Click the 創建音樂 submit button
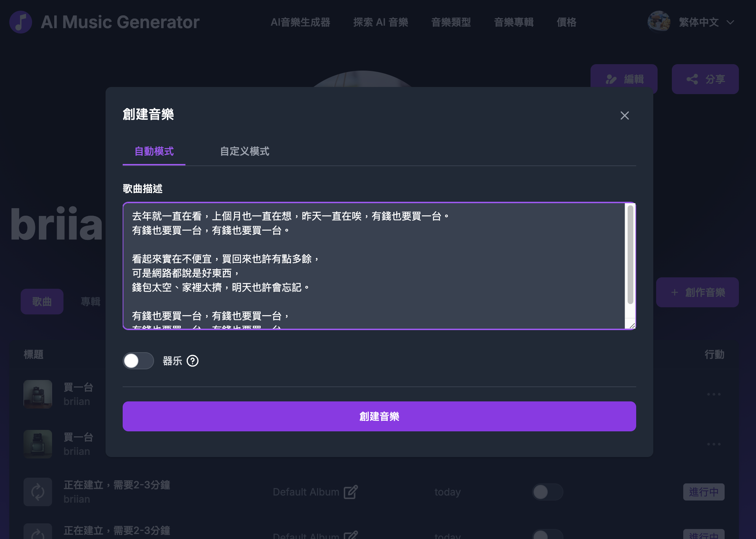 379,416
